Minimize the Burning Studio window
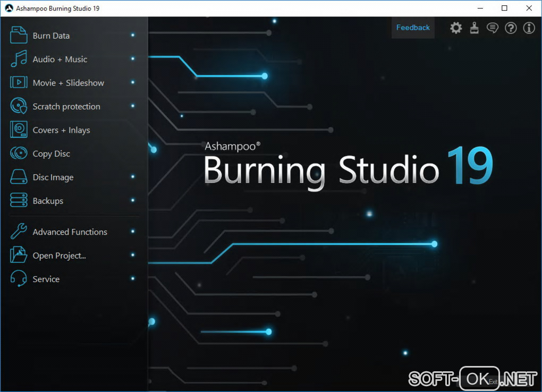The image size is (542, 392). pyautogui.click(x=480, y=8)
